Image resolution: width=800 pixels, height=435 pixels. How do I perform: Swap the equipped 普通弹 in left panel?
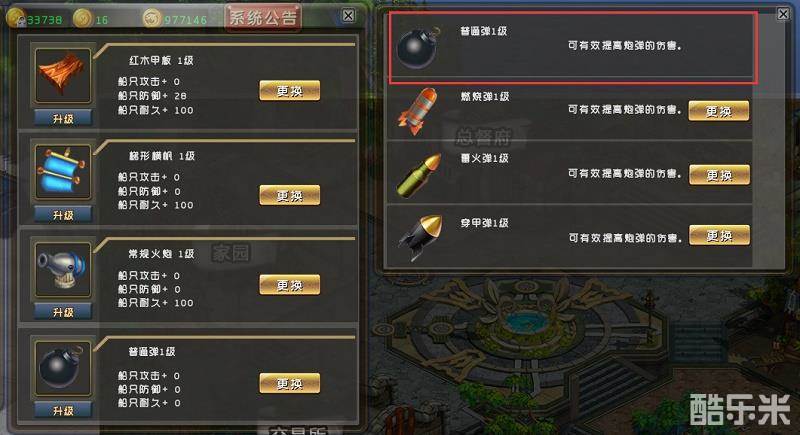pyautogui.click(x=289, y=383)
